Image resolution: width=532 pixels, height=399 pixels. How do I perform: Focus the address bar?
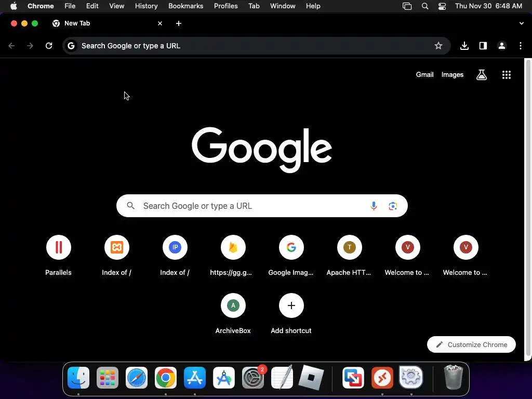click(x=257, y=46)
